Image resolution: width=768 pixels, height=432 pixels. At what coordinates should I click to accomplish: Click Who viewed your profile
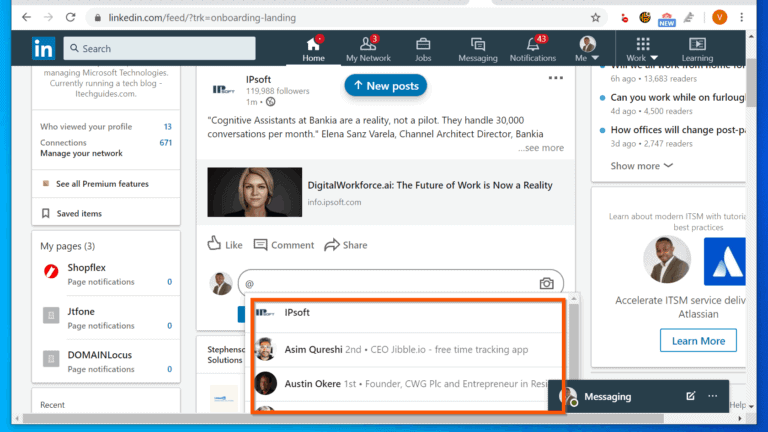[x=86, y=126]
